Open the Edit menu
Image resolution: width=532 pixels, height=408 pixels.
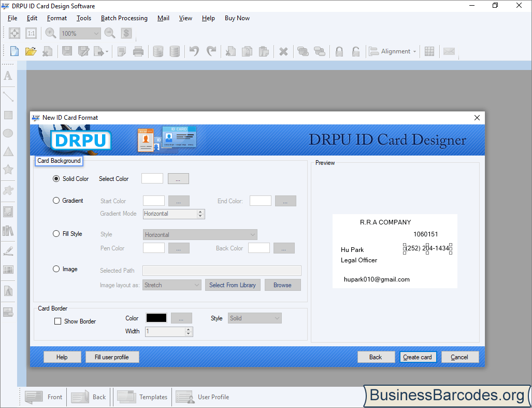click(x=32, y=18)
